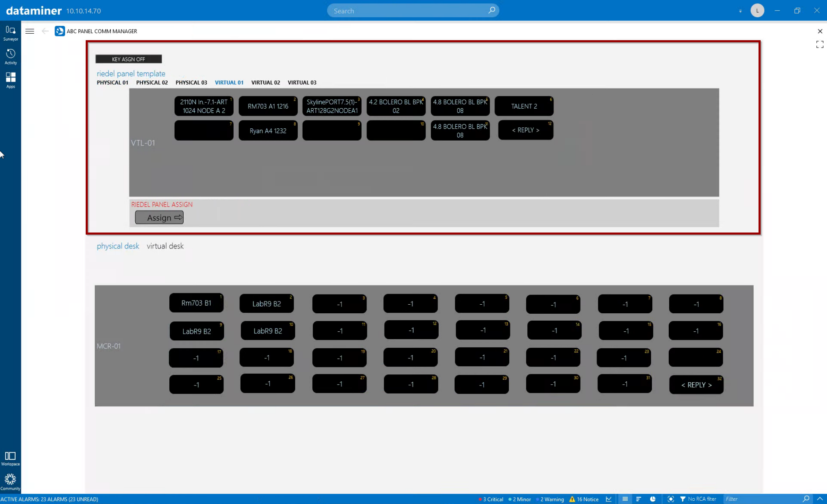Select the VIRTUAL 03 tab
This screenshot has width=827, height=504.
coord(302,82)
